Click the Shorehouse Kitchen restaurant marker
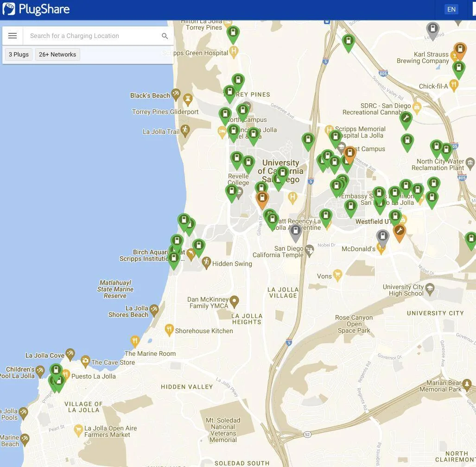The image size is (476, 467). 169,330
